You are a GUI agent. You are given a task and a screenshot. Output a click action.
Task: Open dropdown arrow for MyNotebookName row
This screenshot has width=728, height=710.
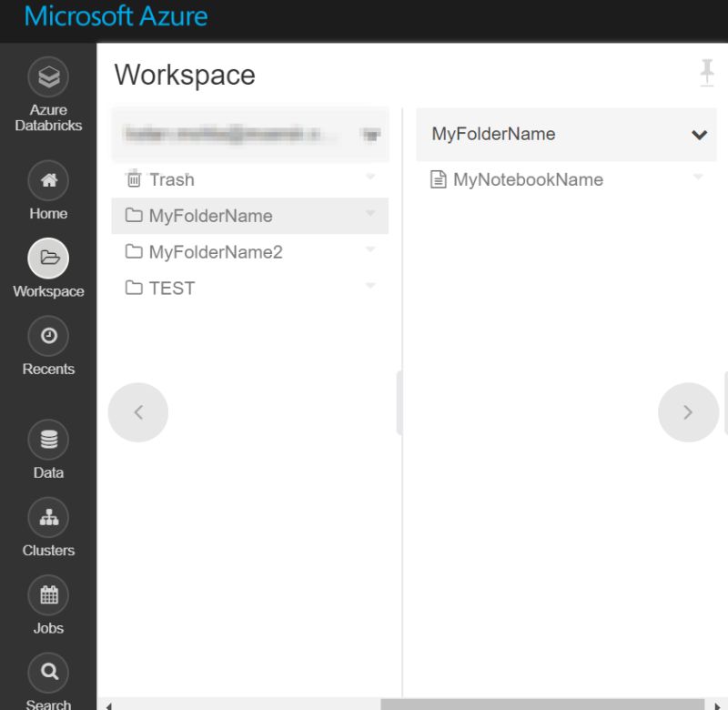[x=698, y=177]
